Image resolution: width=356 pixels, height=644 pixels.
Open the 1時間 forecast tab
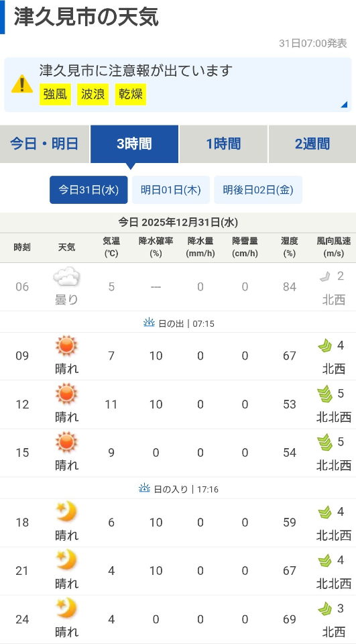point(223,144)
